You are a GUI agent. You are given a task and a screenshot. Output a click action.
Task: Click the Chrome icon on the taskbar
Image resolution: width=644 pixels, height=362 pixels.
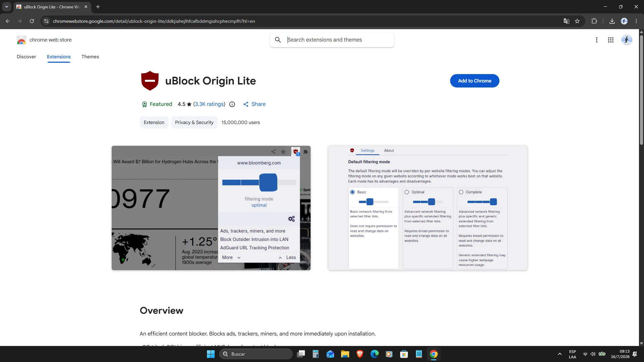(x=434, y=354)
